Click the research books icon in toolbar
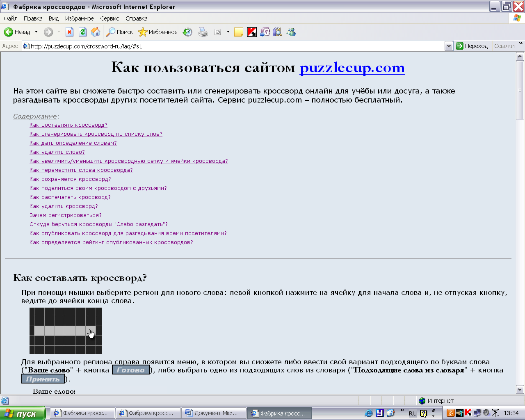This screenshot has width=525, height=420. (x=278, y=32)
